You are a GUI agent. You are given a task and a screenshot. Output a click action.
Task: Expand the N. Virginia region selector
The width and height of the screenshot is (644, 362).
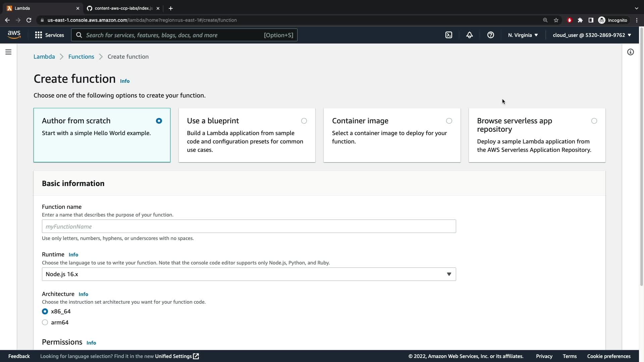click(523, 35)
